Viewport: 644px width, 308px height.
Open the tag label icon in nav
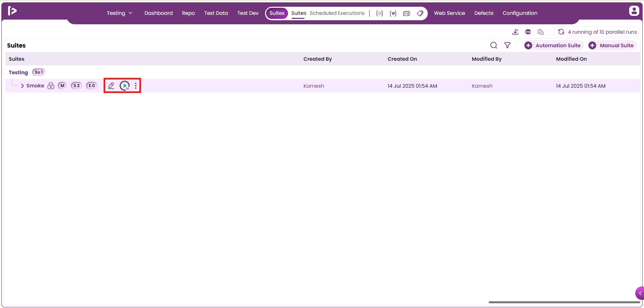click(420, 13)
